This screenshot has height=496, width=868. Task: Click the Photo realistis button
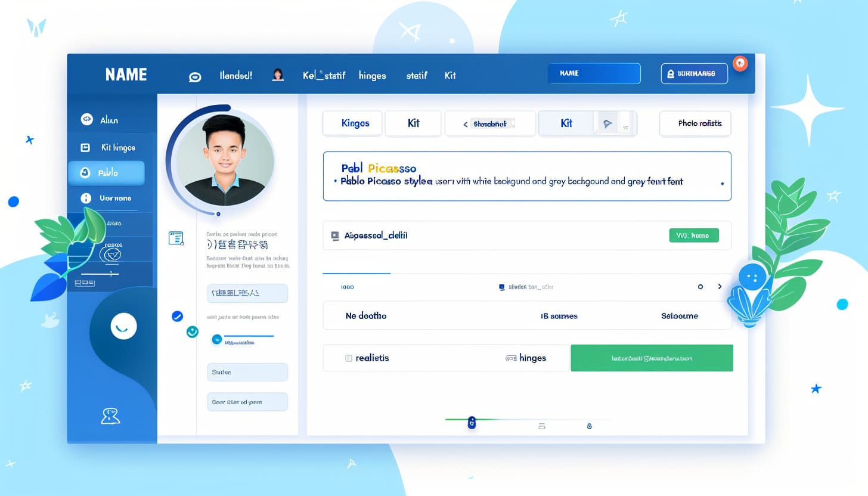click(x=695, y=123)
